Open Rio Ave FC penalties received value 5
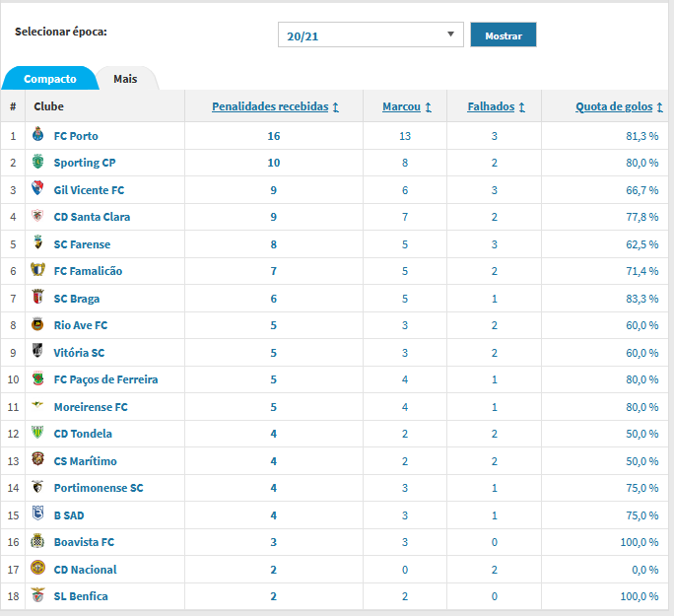 273,325
